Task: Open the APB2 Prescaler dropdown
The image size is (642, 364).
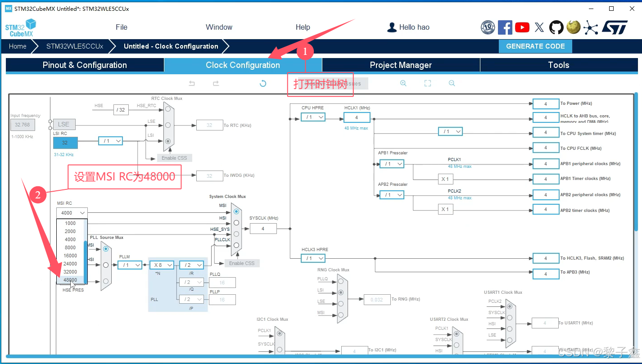Action: tap(392, 195)
